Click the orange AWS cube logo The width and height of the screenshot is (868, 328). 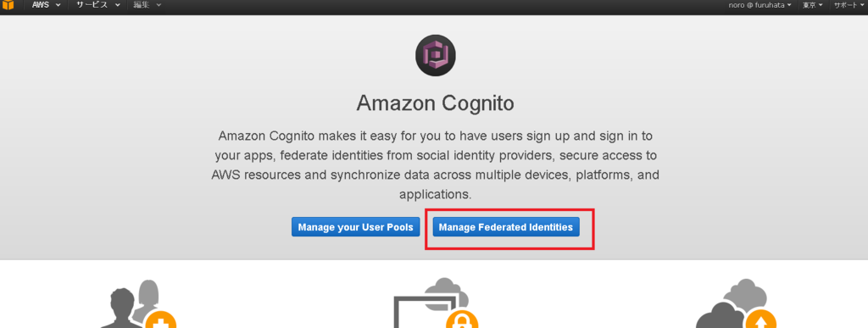click(8, 6)
